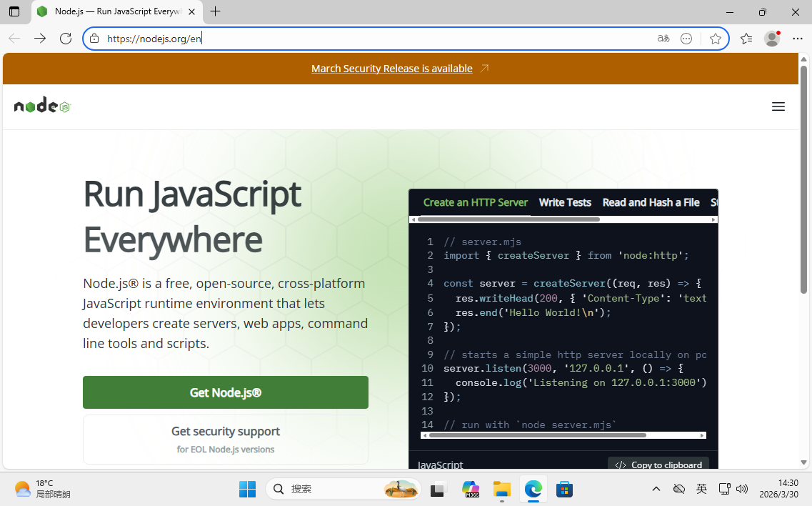Click left arrow of tabs scrollbar

point(413,220)
